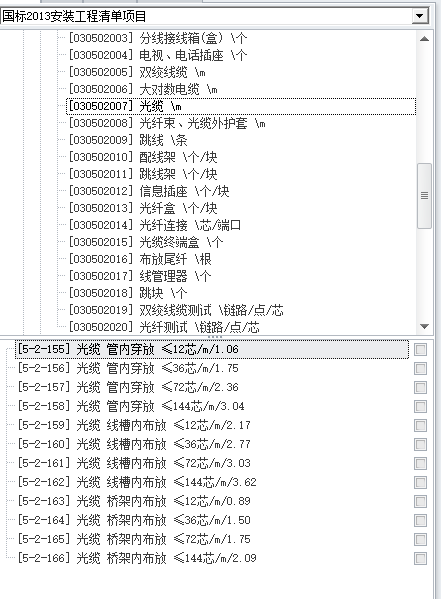This screenshot has height=599, width=441.
Task: Select quota row 5-2-158 光缆 管内穿放 ≤144芯
Action: coord(131,406)
